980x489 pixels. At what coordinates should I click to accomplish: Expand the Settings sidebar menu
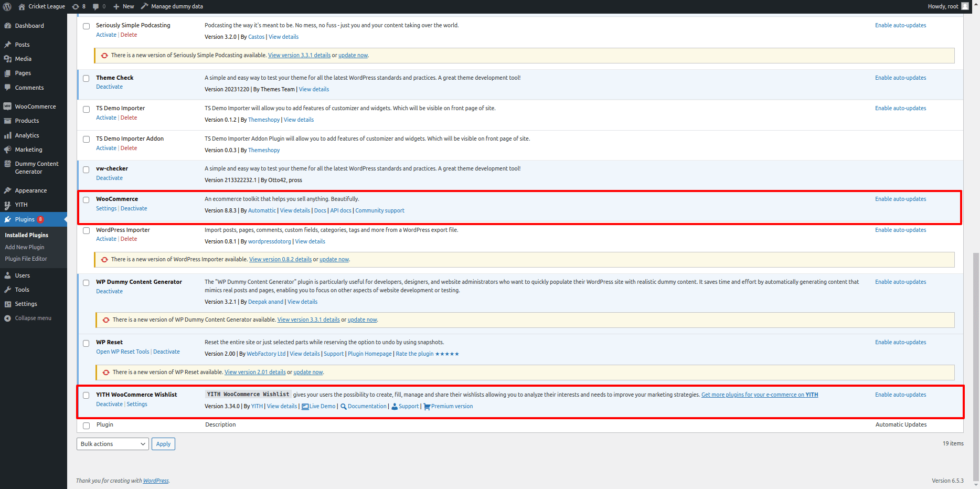[26, 304]
